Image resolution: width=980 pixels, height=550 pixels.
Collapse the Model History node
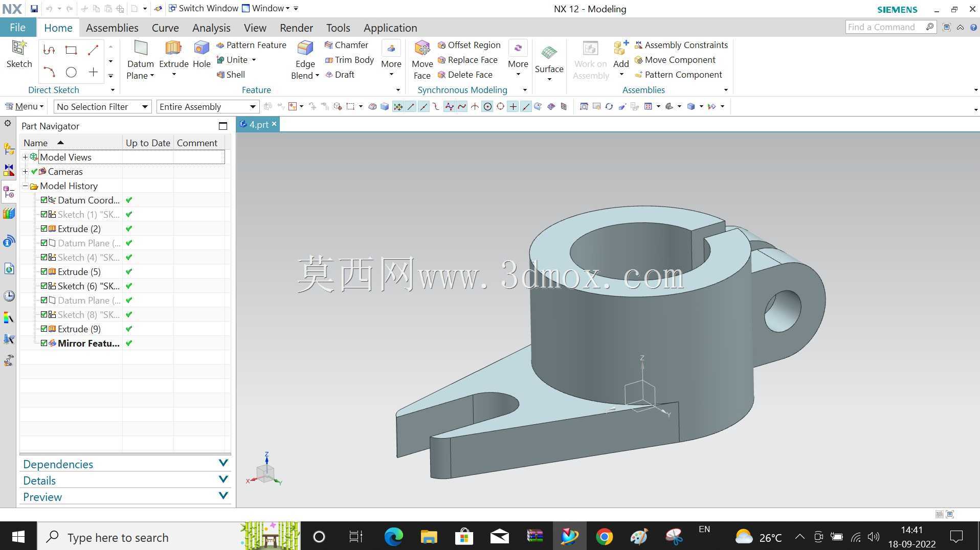(25, 186)
